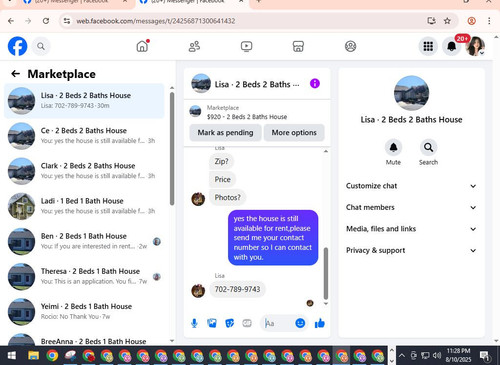Expand Media, files and links section

(x=411, y=229)
